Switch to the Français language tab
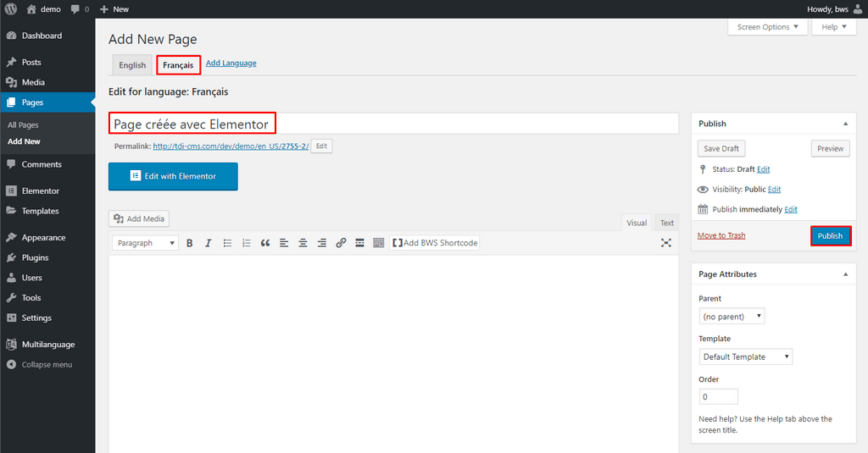 coord(178,65)
